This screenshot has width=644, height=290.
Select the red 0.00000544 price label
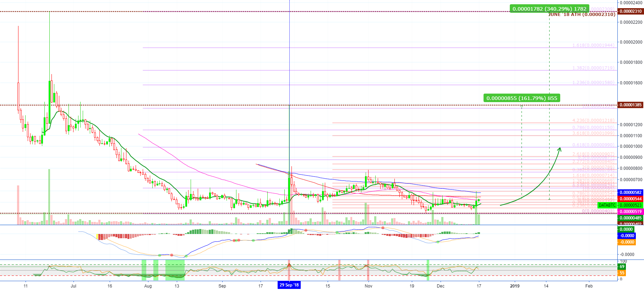pos(631,199)
